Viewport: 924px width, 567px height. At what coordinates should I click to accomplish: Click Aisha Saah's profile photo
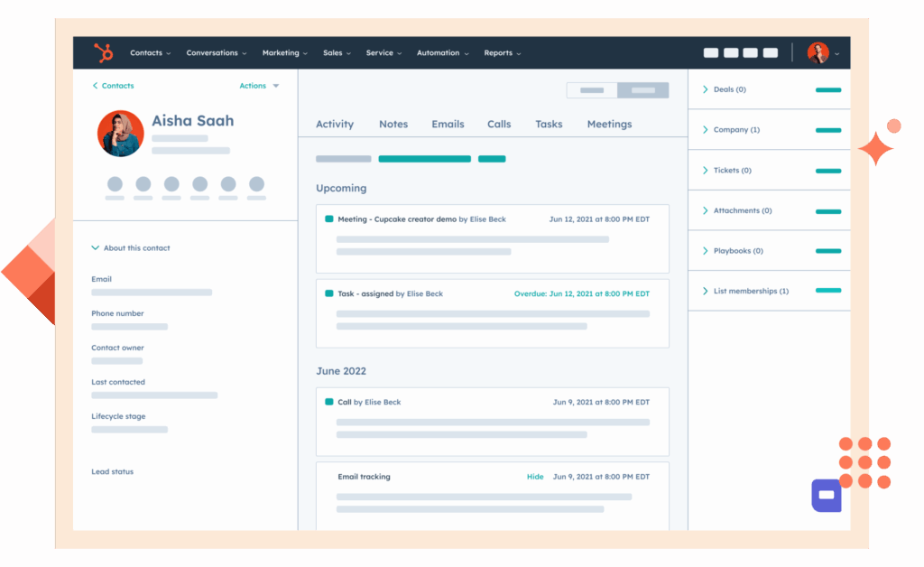coord(120,134)
